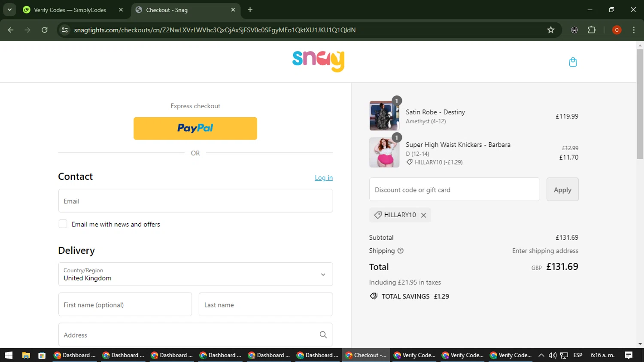
Task: Remove HILLARY10 discount code
Action: pyautogui.click(x=423, y=215)
